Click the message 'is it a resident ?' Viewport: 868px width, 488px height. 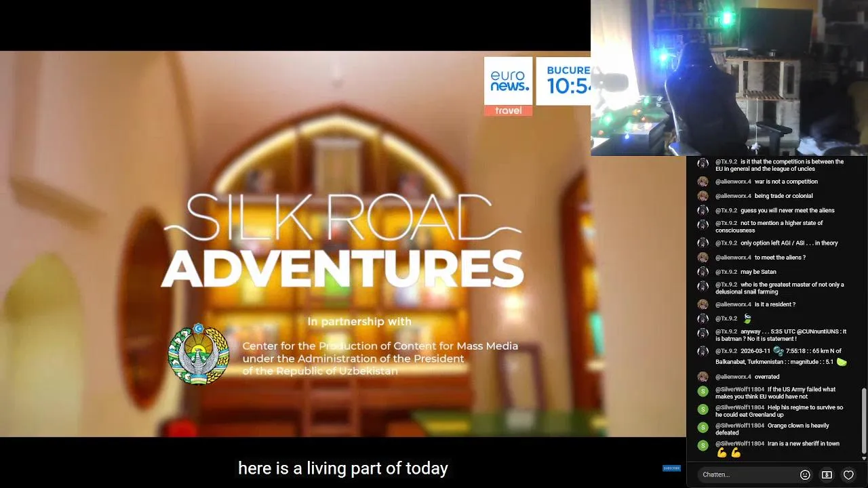(775, 304)
